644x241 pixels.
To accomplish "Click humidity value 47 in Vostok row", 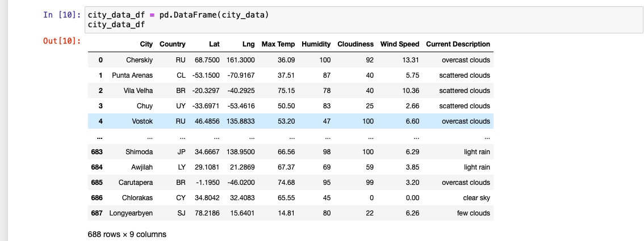I will 327,121.
